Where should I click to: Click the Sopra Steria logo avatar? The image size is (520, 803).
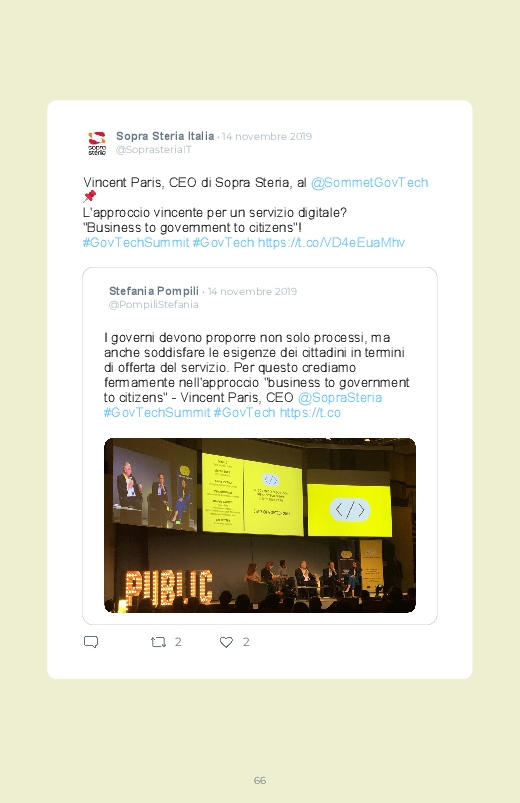[x=97, y=143]
